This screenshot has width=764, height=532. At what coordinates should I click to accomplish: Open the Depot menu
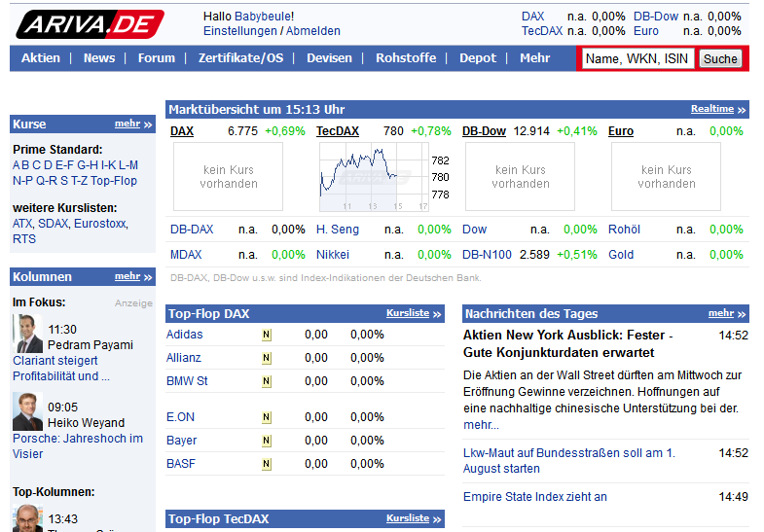(478, 58)
